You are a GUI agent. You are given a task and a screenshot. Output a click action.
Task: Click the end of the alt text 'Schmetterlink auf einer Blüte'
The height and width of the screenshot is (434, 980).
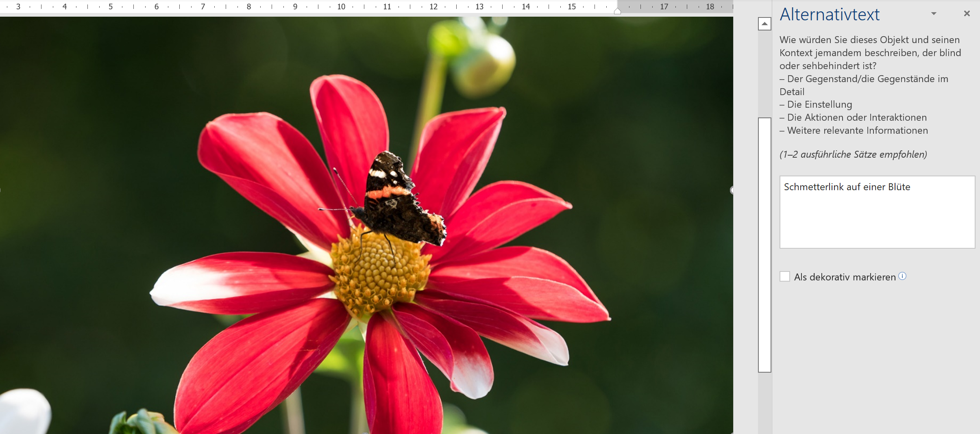coord(910,187)
